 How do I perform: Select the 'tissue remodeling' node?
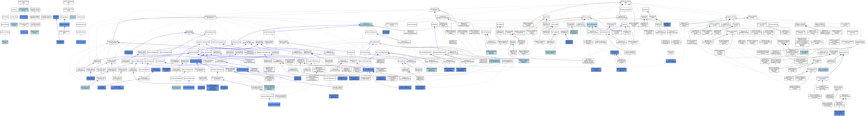click(x=412, y=24)
